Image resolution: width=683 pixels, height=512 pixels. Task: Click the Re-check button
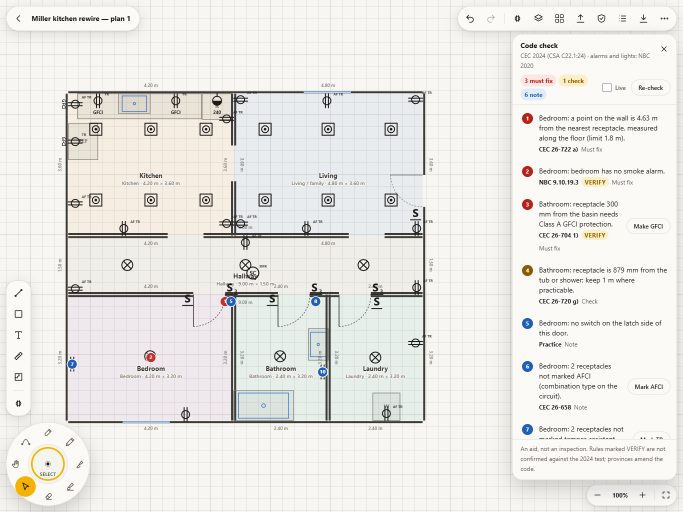coord(650,88)
